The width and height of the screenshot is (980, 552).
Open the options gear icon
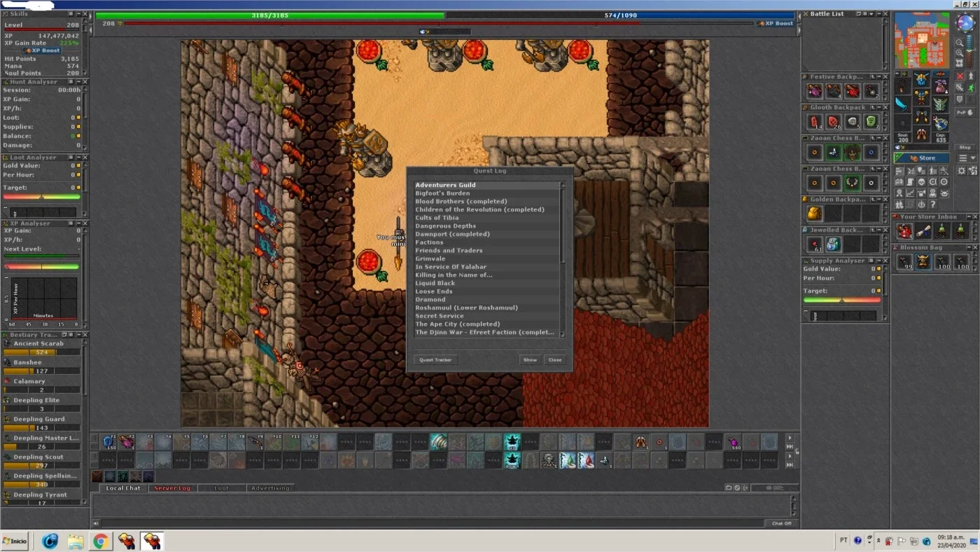pos(961,171)
